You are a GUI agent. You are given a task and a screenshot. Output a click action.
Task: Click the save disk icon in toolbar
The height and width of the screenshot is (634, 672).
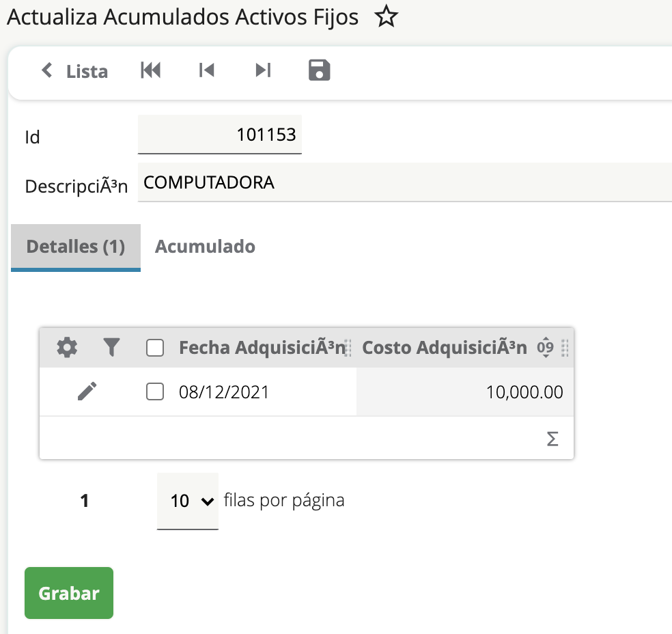(319, 70)
